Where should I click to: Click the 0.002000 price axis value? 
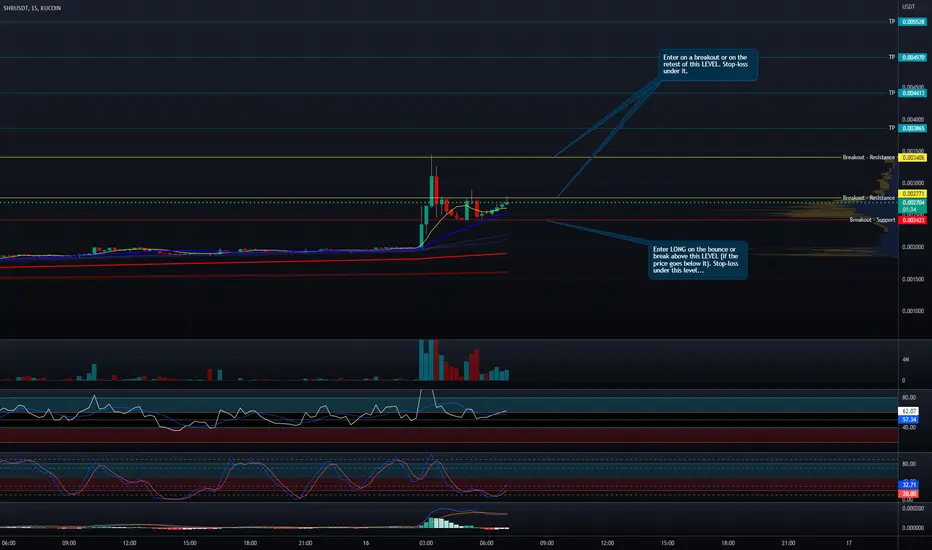click(x=912, y=247)
